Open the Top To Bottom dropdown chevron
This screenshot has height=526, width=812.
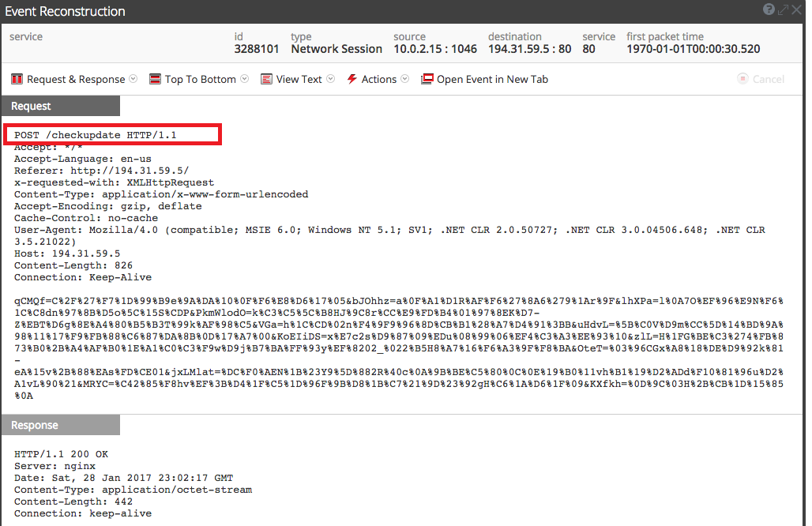pos(243,79)
